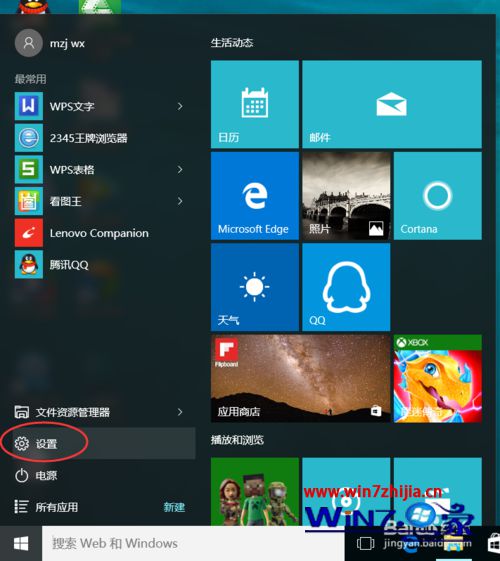Expand the 看图王 jump list arrow

180,201
